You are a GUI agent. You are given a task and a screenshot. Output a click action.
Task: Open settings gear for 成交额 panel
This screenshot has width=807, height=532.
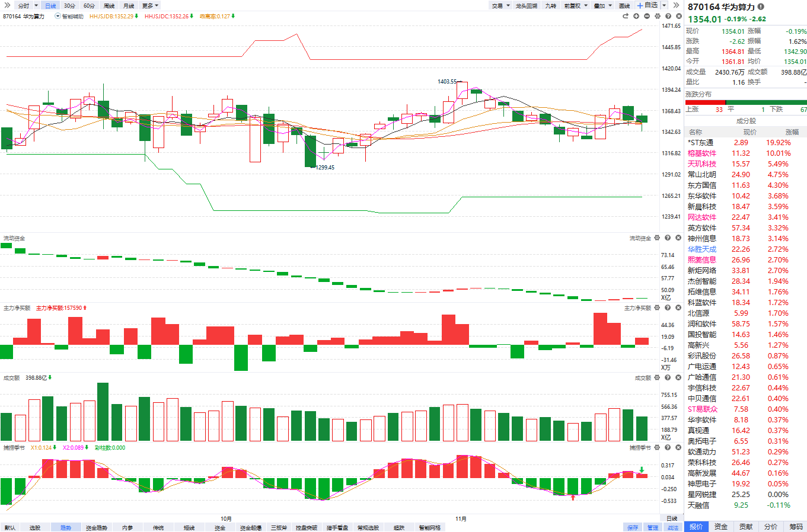tap(657, 377)
